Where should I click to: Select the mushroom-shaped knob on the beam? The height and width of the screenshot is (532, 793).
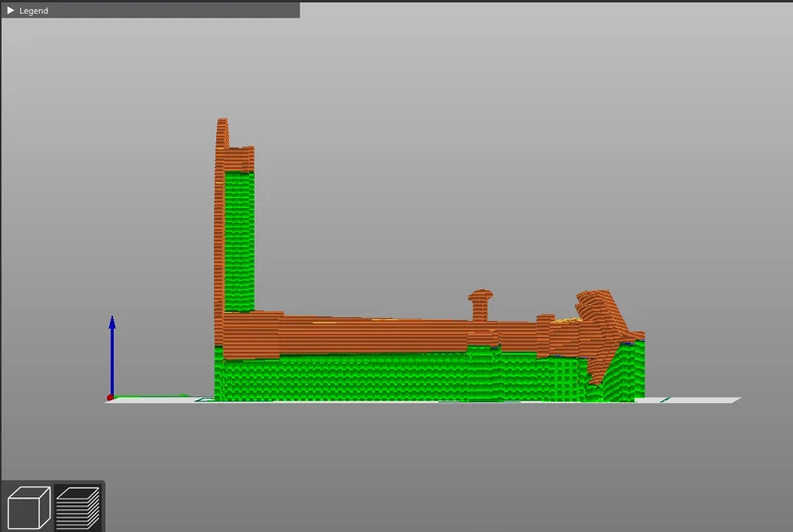pos(480,305)
